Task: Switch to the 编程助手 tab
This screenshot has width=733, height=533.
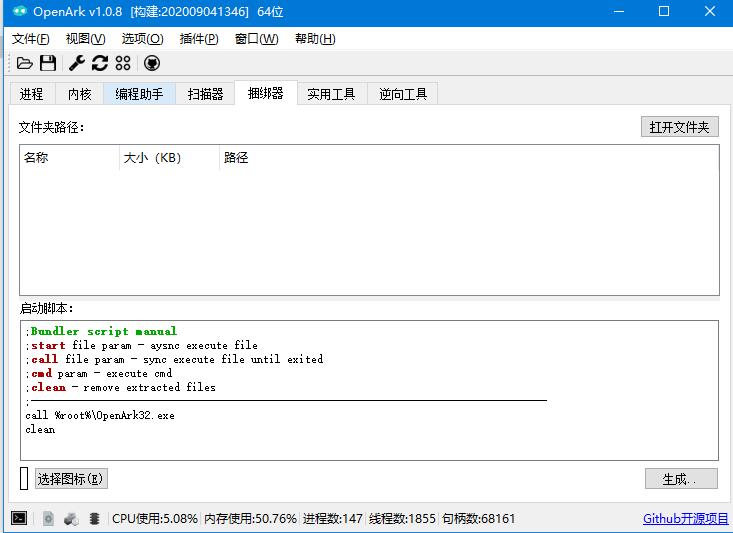Action: click(139, 94)
